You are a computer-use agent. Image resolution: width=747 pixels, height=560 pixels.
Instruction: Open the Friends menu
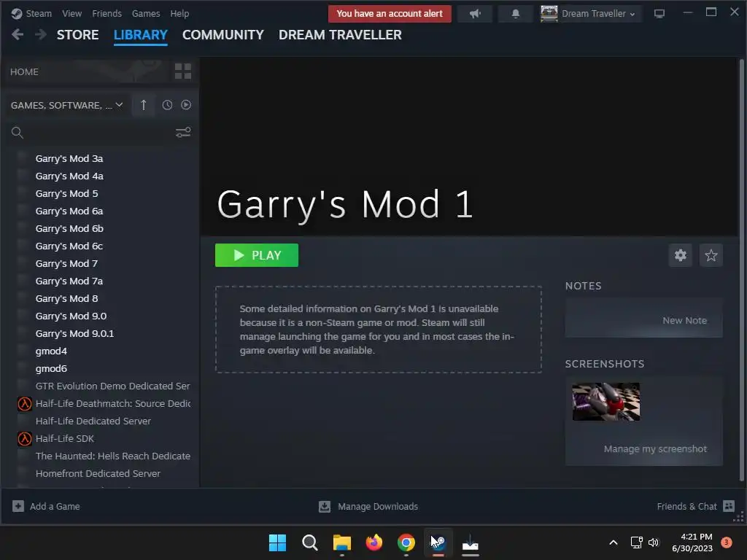pyautogui.click(x=107, y=13)
